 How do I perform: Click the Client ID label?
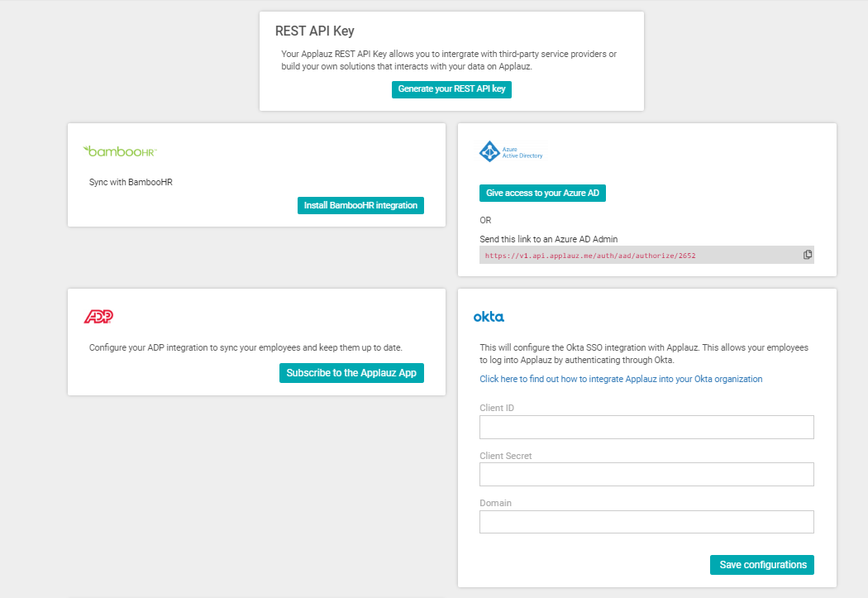click(497, 408)
